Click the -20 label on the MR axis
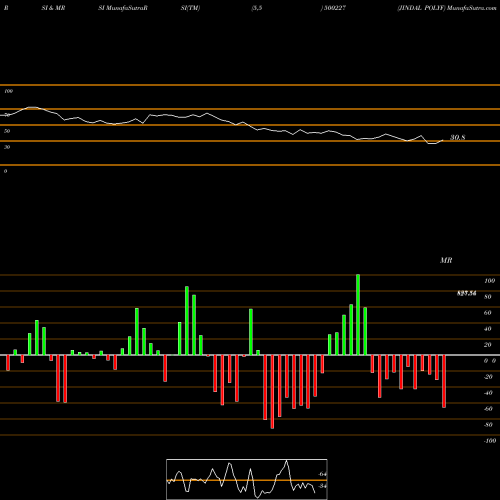Viewport: 500px width, 500px height. 488,377
